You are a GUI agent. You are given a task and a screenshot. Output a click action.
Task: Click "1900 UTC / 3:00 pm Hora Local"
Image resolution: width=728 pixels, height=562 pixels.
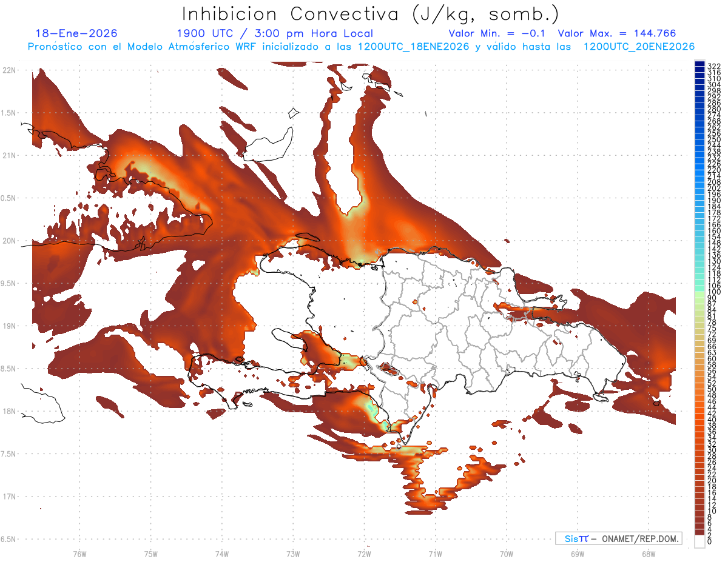275,33
